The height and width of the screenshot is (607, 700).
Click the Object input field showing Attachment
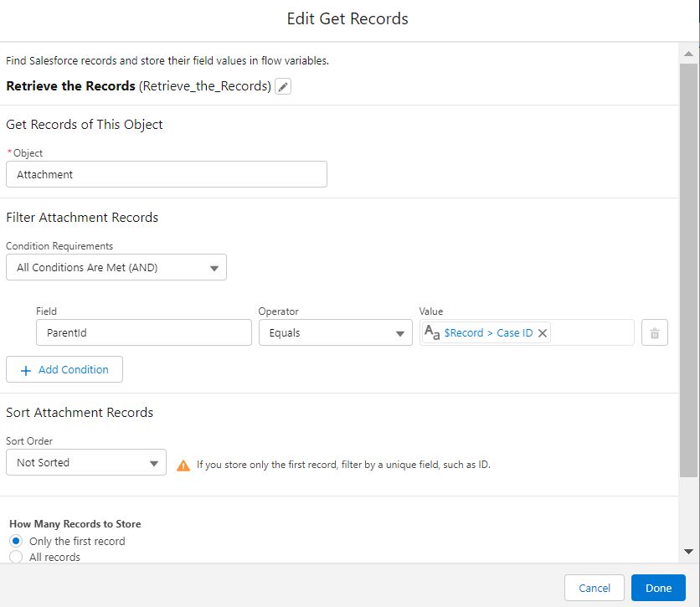coord(167,175)
